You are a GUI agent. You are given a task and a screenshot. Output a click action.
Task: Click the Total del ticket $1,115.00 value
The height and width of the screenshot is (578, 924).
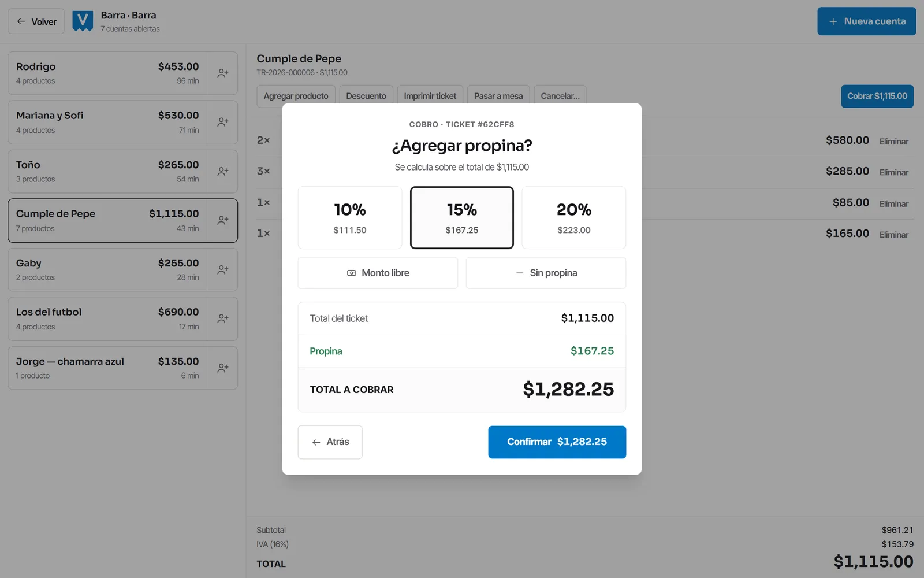(587, 318)
